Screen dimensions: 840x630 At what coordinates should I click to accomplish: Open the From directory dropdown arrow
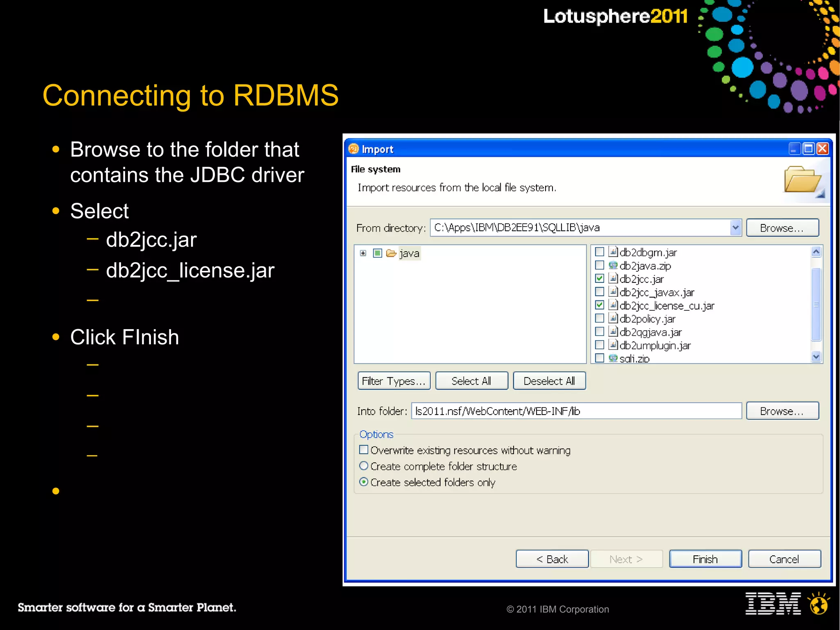pos(735,227)
